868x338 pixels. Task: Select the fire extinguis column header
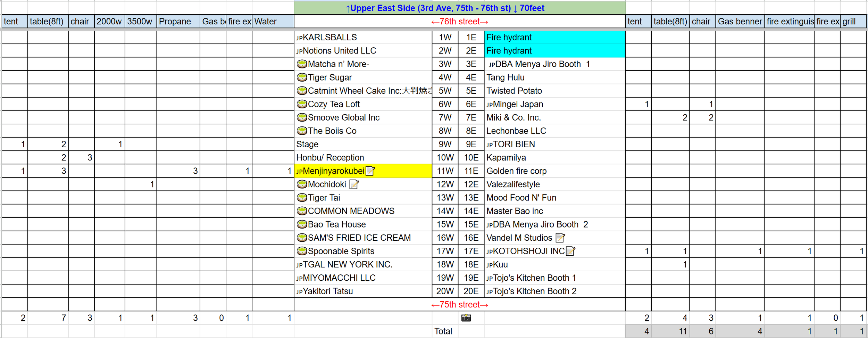[789, 21]
